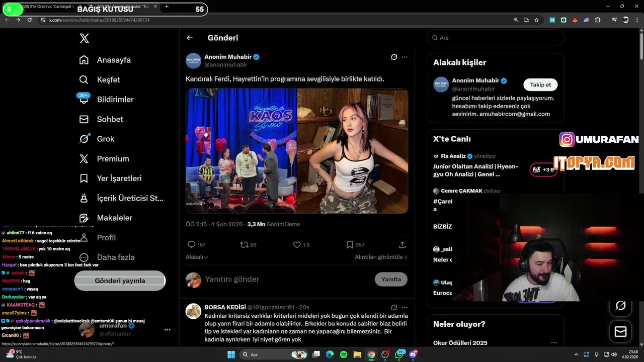Click the X logo in sidebar
This screenshot has width=644, height=362.
pyautogui.click(x=84, y=38)
